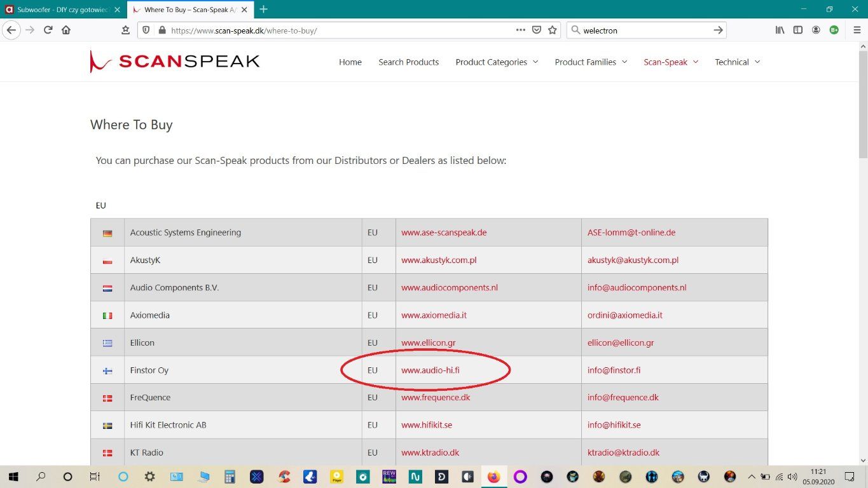
Task: Close the Where To Buy tab
Action: click(x=244, y=10)
